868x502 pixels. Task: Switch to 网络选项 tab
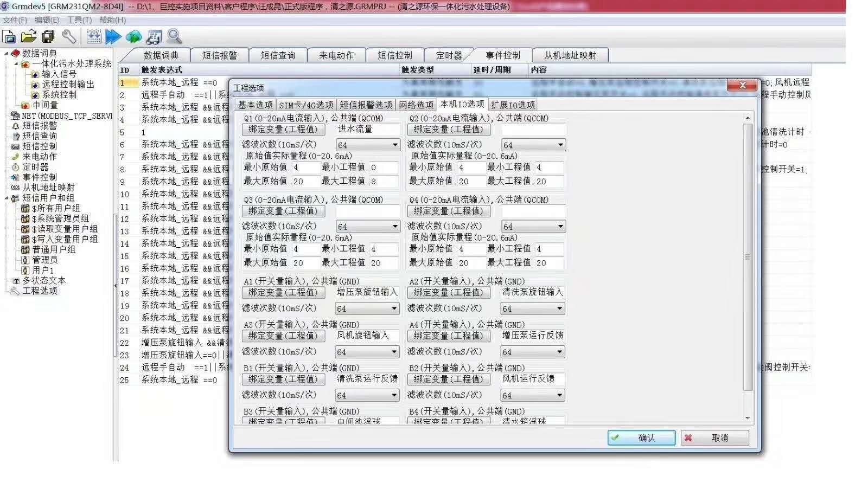tap(416, 105)
